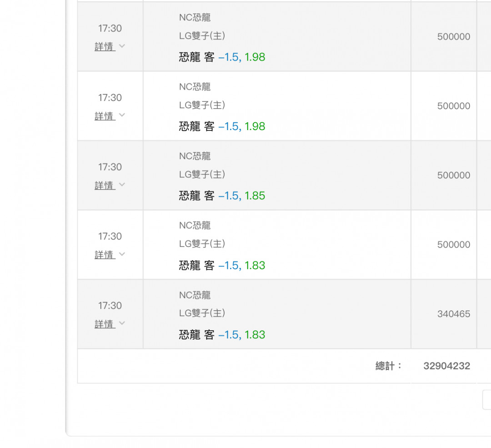Click NC恐龍 team name in the first row

point(195,17)
